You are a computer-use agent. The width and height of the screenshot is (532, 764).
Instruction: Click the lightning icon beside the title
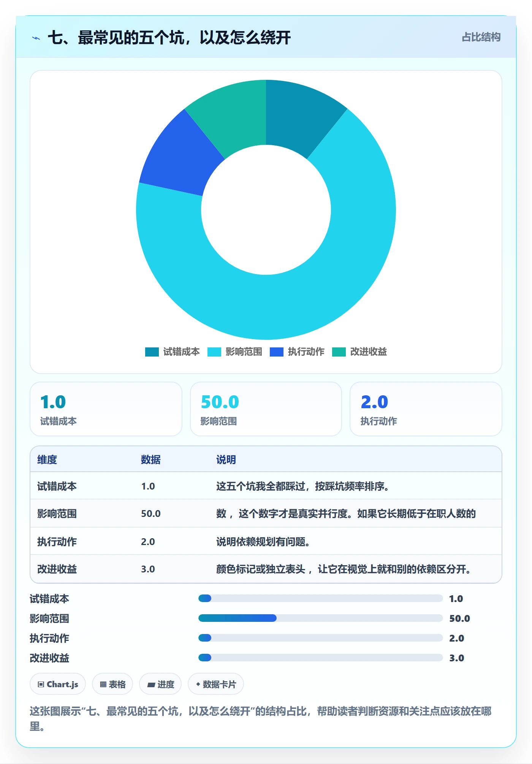click(36, 38)
